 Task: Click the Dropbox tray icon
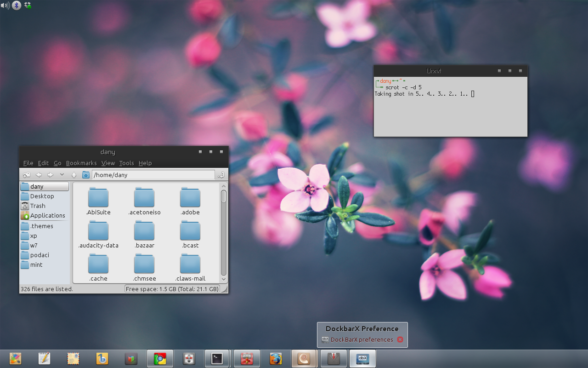click(x=28, y=6)
